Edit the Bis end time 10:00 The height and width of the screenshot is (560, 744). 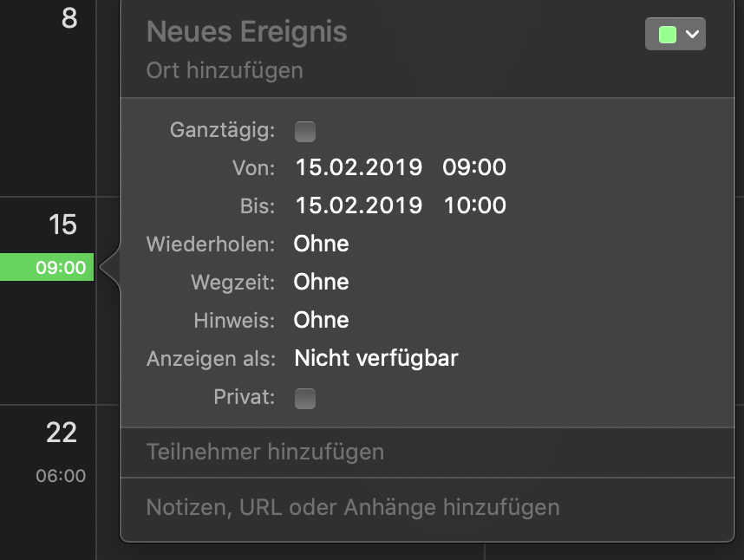(x=474, y=205)
